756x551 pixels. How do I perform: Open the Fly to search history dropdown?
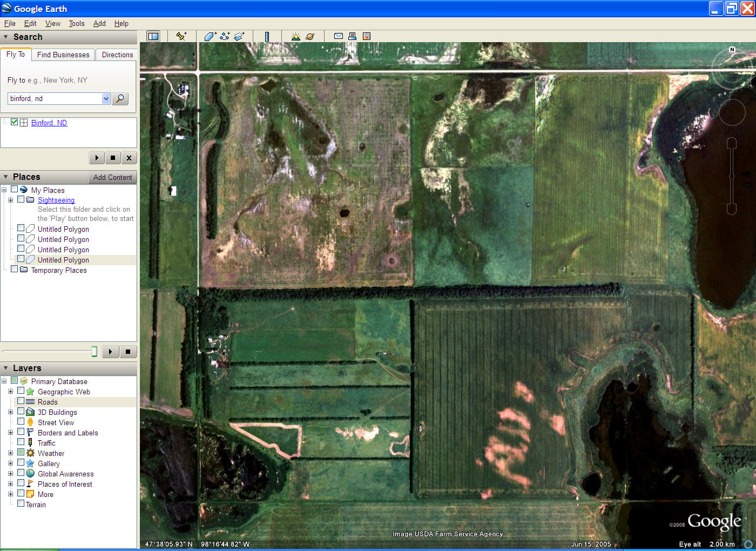[106, 98]
